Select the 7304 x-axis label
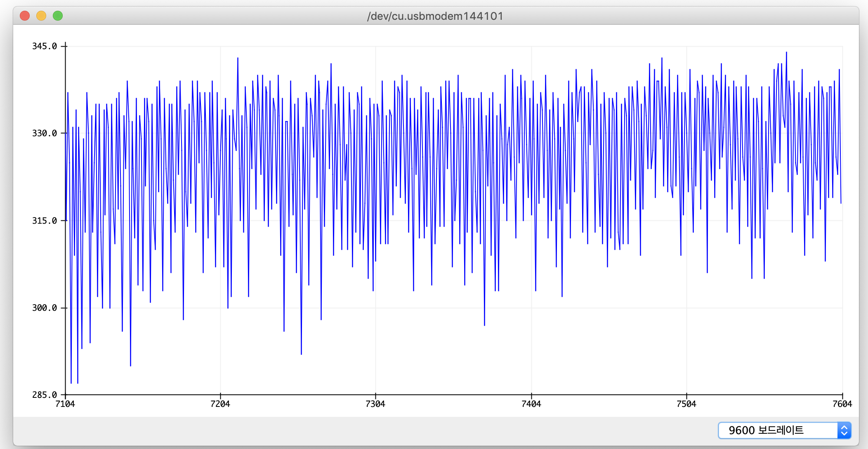The image size is (868, 449). pos(375,404)
